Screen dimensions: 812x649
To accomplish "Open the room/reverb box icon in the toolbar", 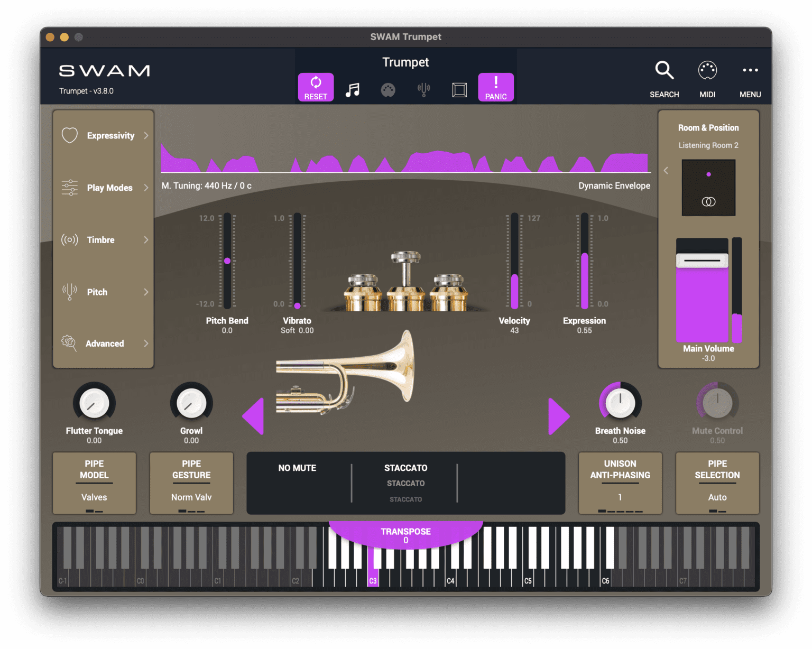I will pyautogui.click(x=459, y=89).
